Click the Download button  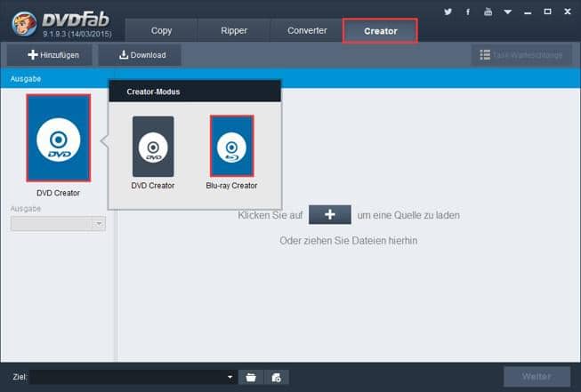click(x=140, y=55)
